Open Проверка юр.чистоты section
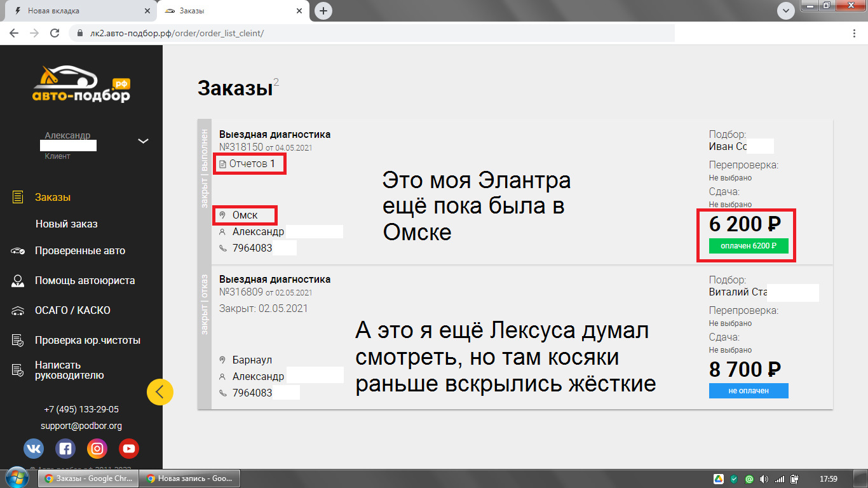This screenshot has height=488, width=868. click(x=88, y=340)
